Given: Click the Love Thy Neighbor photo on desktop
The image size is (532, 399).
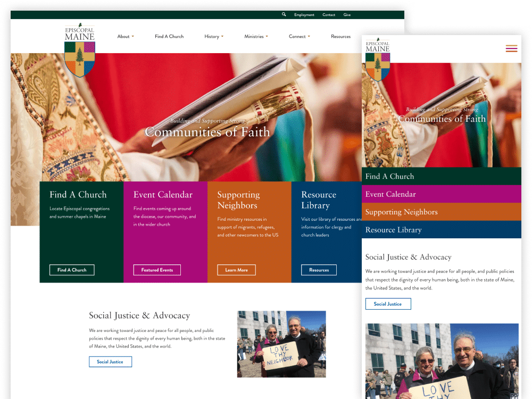Looking at the screenshot, I should coord(281,344).
